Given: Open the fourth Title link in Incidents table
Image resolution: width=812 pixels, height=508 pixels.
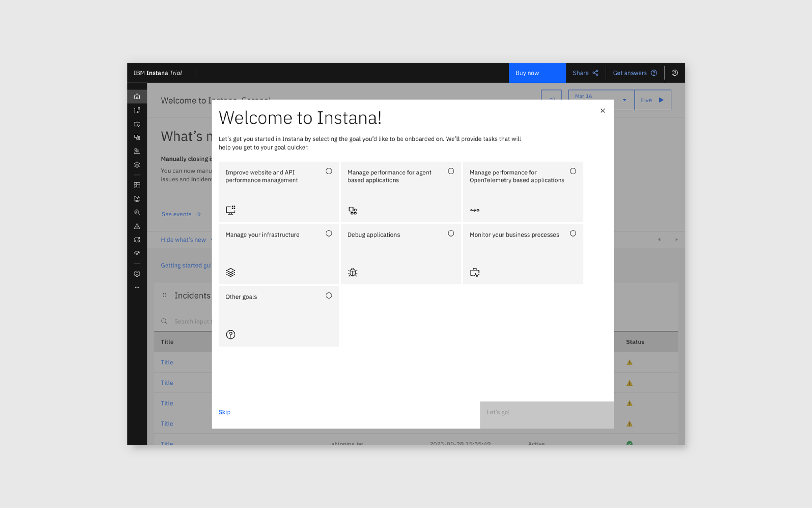Looking at the screenshot, I should point(167,424).
